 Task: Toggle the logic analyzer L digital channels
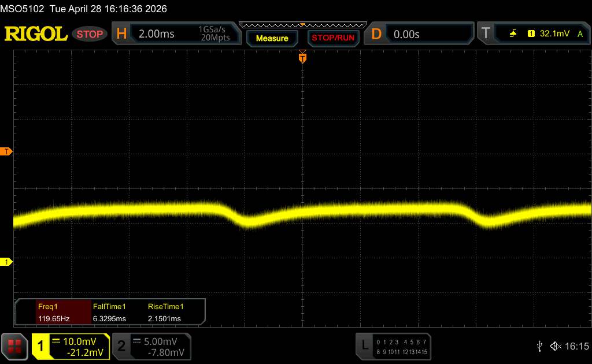[393, 346]
